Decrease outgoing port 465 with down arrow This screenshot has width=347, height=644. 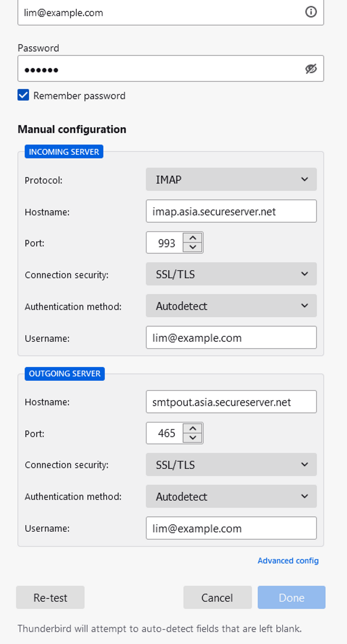point(193,438)
